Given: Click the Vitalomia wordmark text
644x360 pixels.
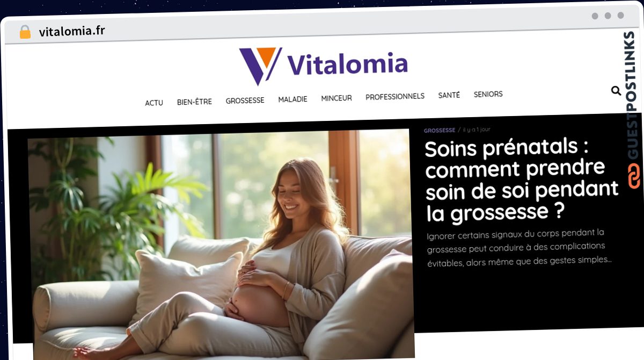Looking at the screenshot, I should tap(347, 64).
